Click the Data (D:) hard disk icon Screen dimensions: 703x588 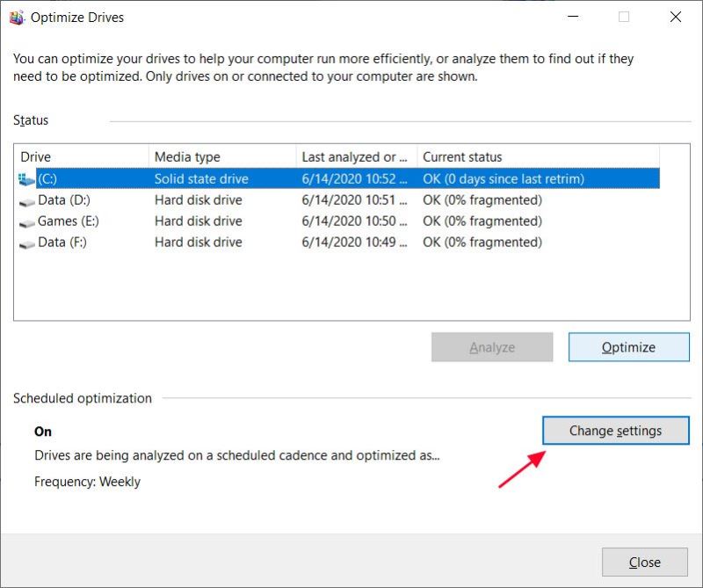click(26, 200)
